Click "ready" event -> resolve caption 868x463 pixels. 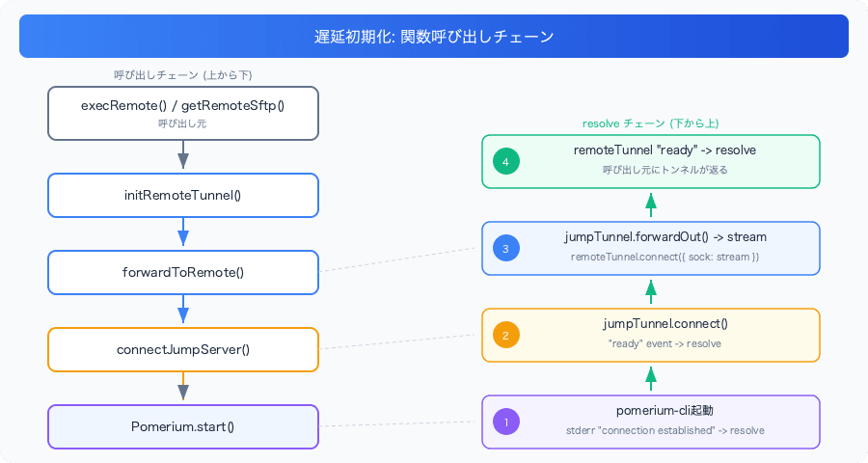(665, 343)
